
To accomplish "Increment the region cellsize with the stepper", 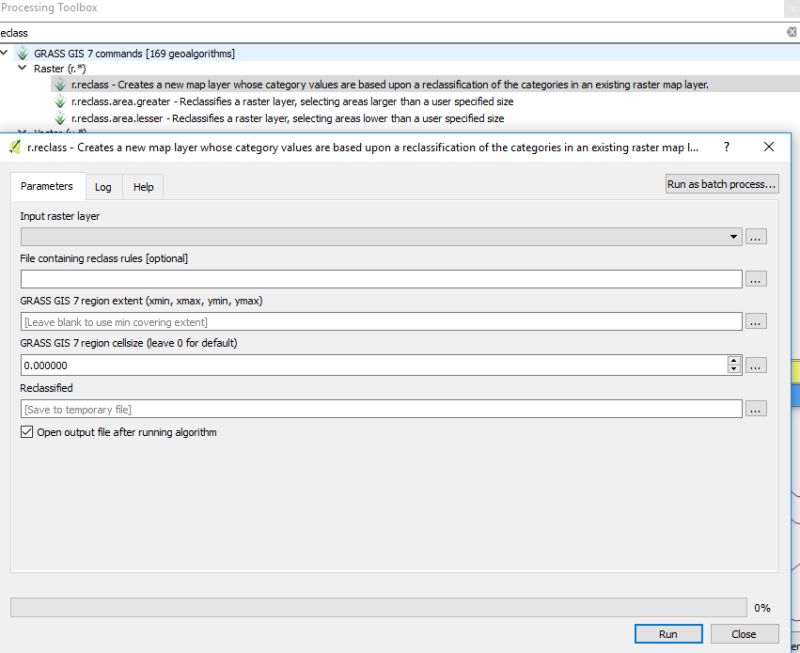I will (733, 360).
